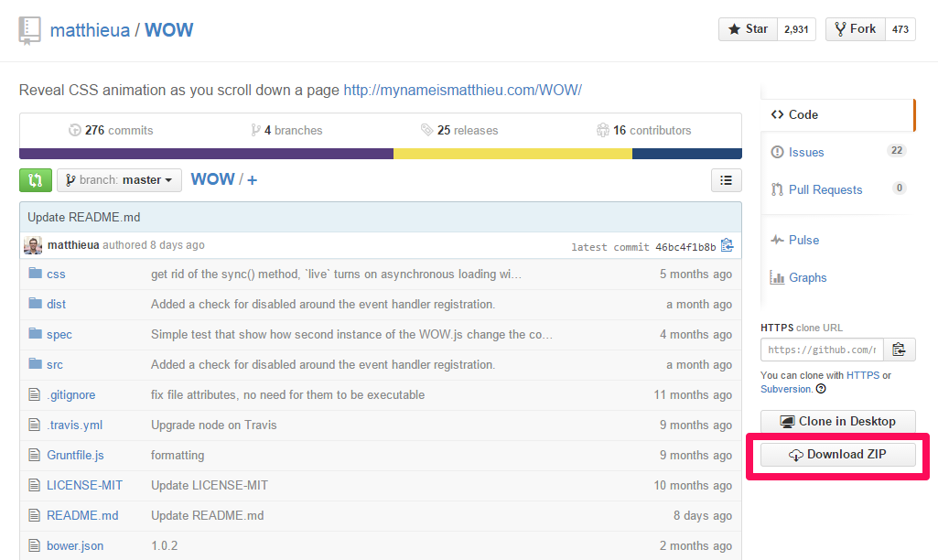Screen dimensions: 938x560
Task: Click the dist folder icon
Action: (x=36, y=304)
